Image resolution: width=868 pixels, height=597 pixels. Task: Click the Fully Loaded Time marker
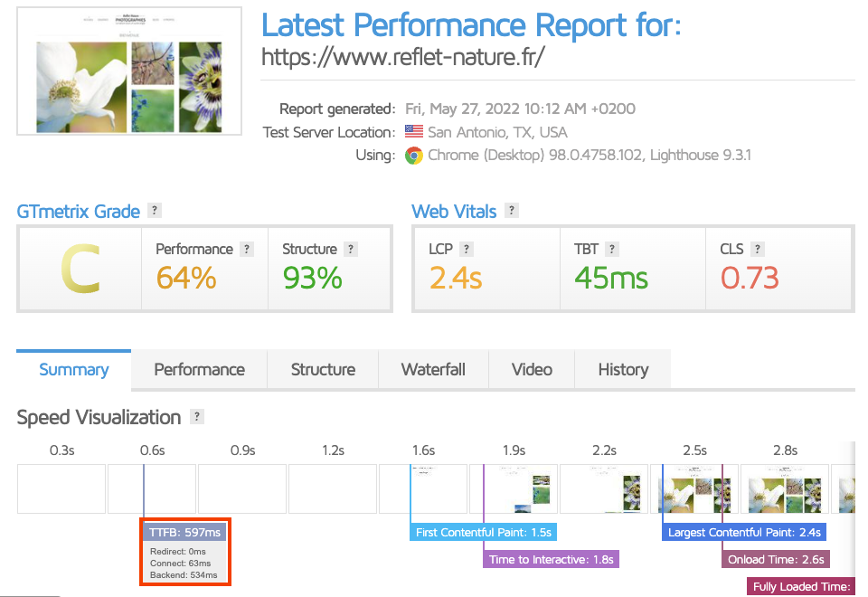coord(802,586)
